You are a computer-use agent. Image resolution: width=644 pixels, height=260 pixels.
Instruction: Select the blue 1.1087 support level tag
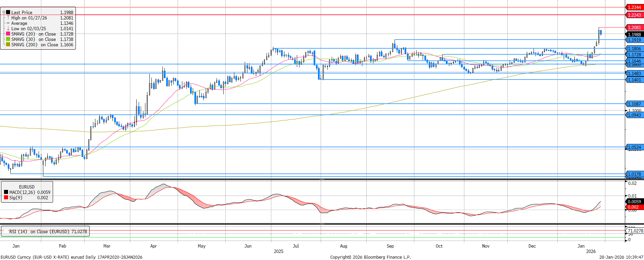634,104
